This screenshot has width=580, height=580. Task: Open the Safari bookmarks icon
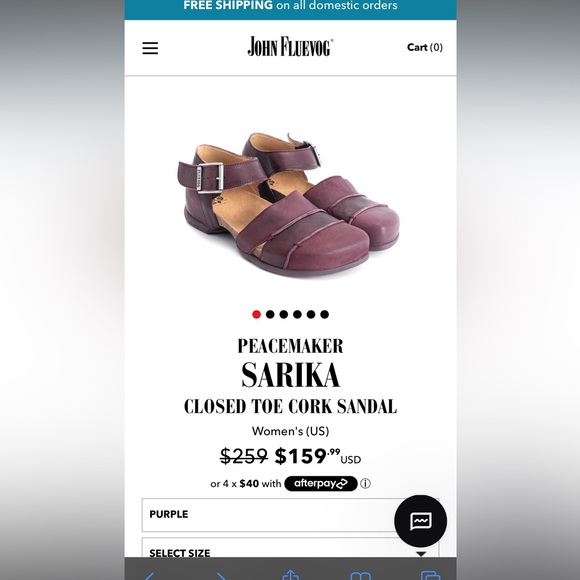pos(361,575)
